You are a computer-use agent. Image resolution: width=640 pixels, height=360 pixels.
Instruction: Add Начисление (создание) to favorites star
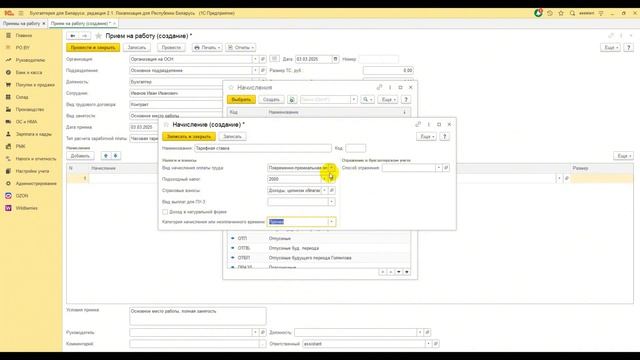166,124
